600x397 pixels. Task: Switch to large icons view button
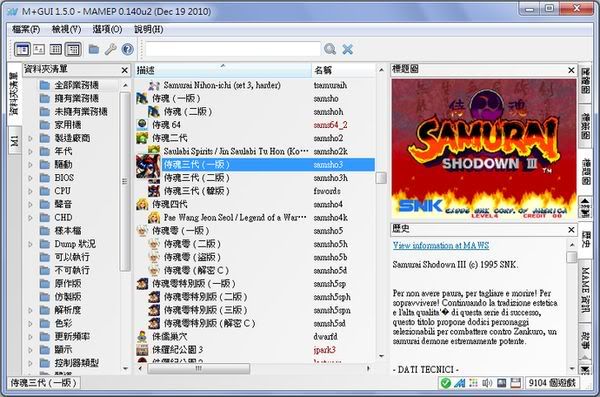pos(39,49)
